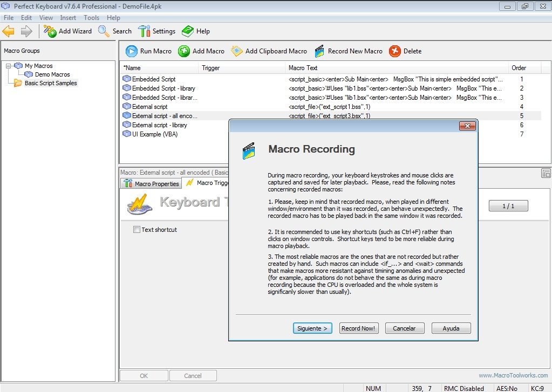Image resolution: width=552 pixels, height=392 pixels.
Task: Click the Run Macro play icon
Action: (x=131, y=51)
